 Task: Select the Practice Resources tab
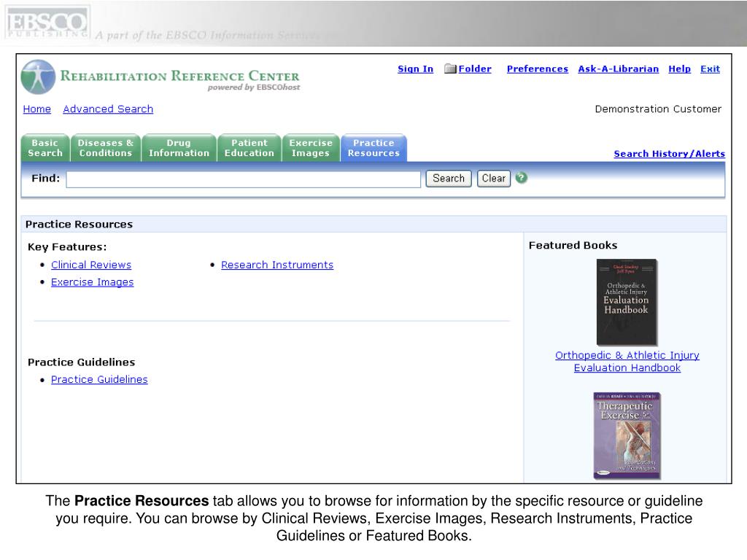tap(373, 148)
